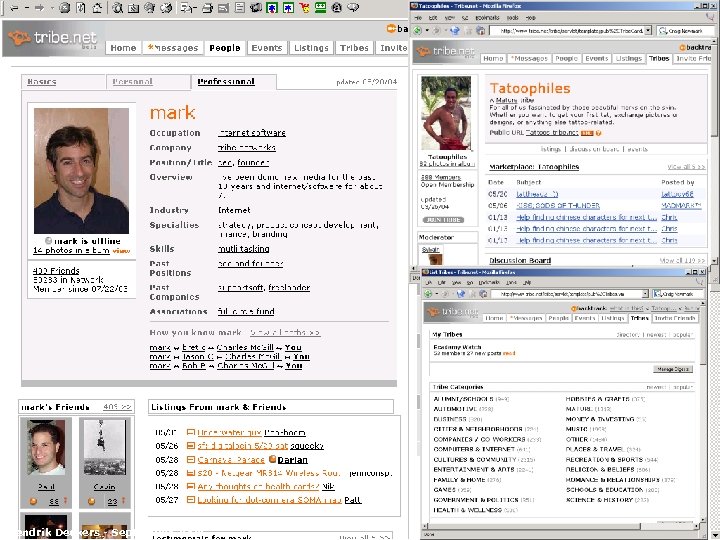Open the URL history dropdown in the Tatoophiles window
Screen dimensions: 720x540
coord(648,31)
